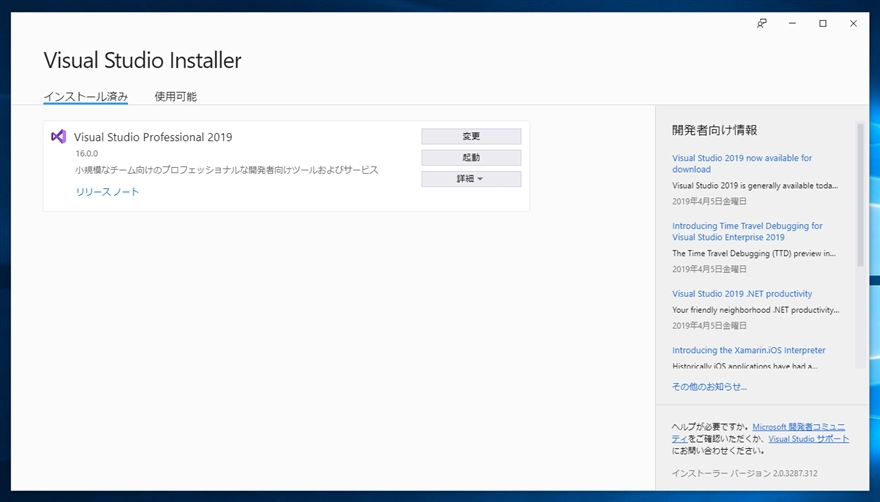The width and height of the screenshot is (880, 502).
Task: Click 'Visual Studio 2019 is generally available' summary text
Action: (755, 186)
